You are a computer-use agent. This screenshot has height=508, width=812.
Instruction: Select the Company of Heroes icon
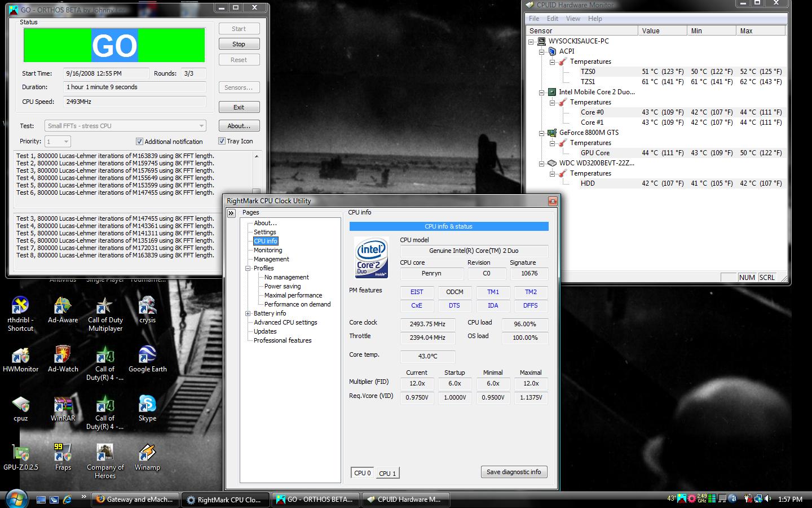105,461
